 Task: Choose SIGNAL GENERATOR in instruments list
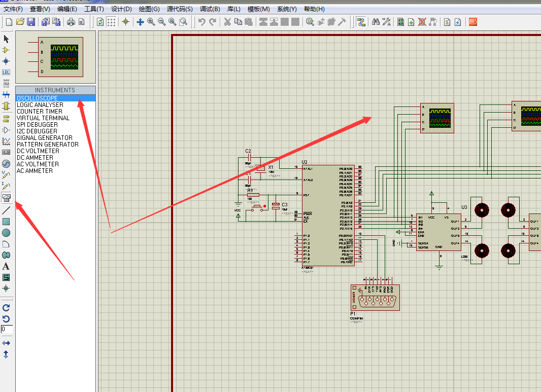point(45,138)
